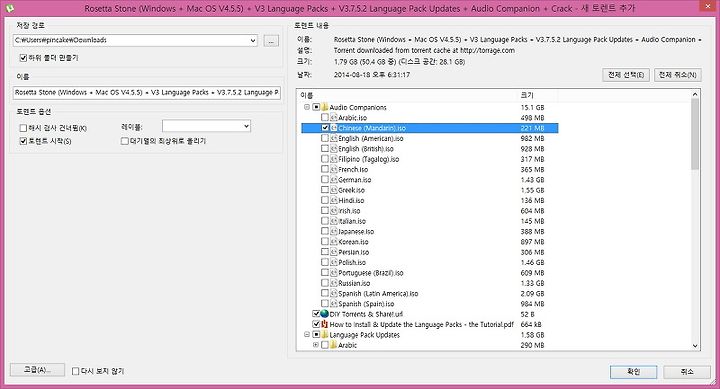Image resolution: width=720 pixels, height=389 pixels.
Task: Click the Language Pack Updates folder icon
Action: click(325, 335)
